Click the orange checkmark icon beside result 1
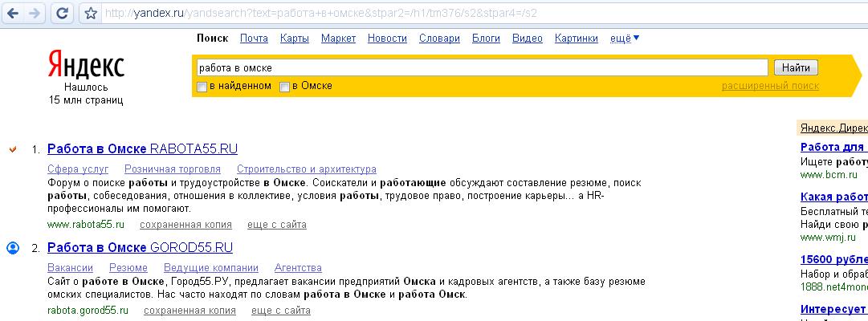This screenshot has height=321, width=868. (14, 149)
